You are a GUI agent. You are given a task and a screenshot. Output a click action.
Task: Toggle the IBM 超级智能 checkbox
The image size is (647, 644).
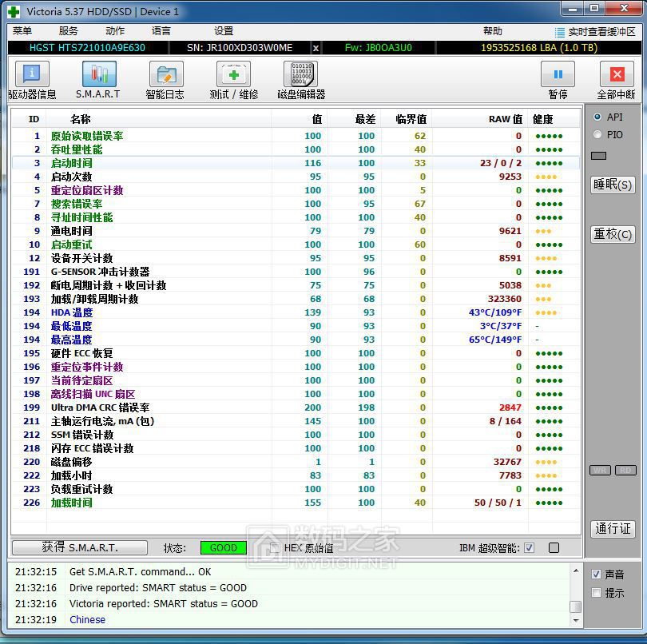pos(529,548)
